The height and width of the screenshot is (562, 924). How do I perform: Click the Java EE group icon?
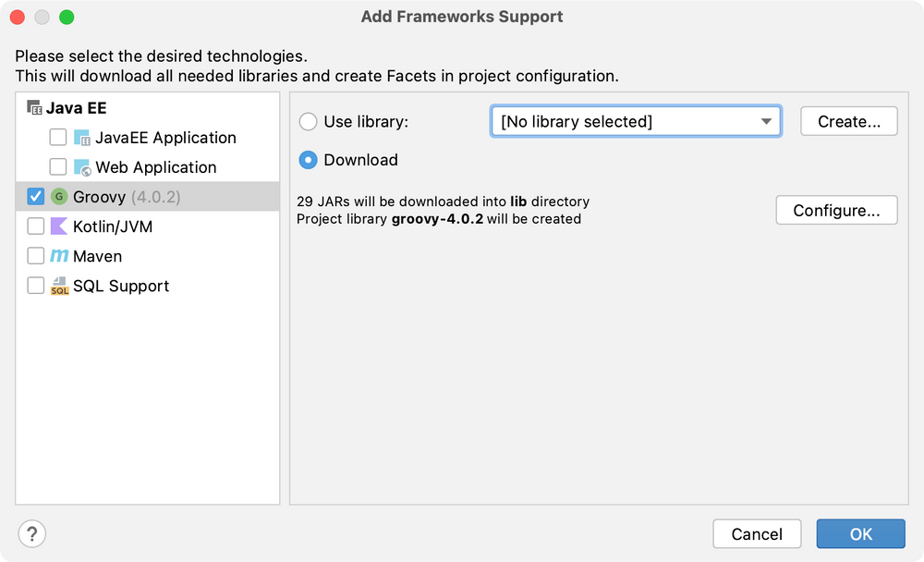[35, 108]
